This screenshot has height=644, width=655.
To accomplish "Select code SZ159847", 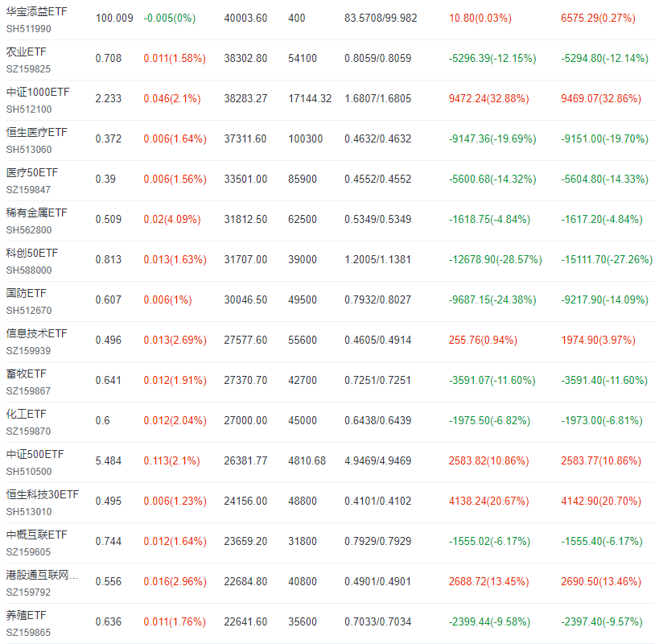I will point(28,190).
